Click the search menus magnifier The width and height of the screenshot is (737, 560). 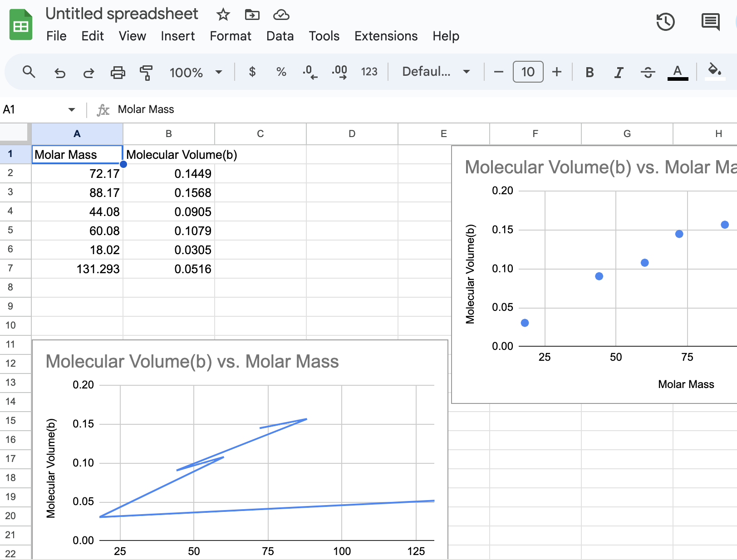(29, 72)
